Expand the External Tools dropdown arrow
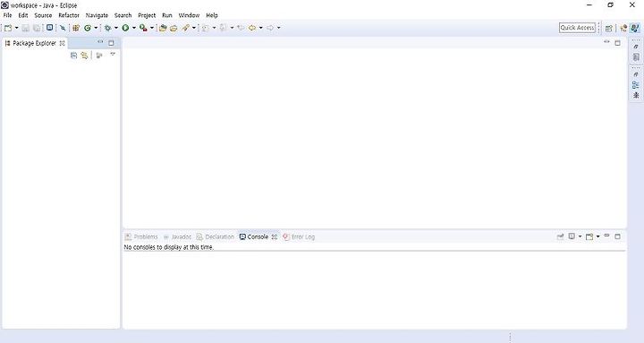This screenshot has height=343, width=644. [x=151, y=28]
